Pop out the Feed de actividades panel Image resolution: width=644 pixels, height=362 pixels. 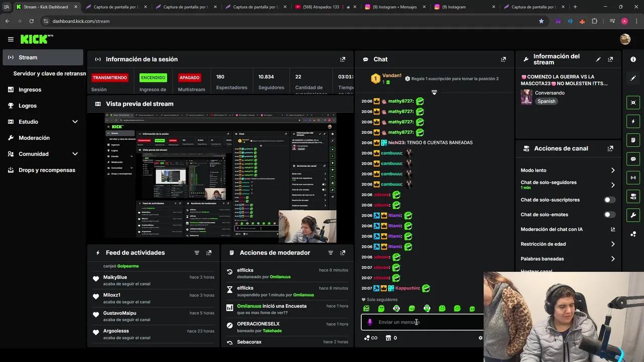pos(209,253)
